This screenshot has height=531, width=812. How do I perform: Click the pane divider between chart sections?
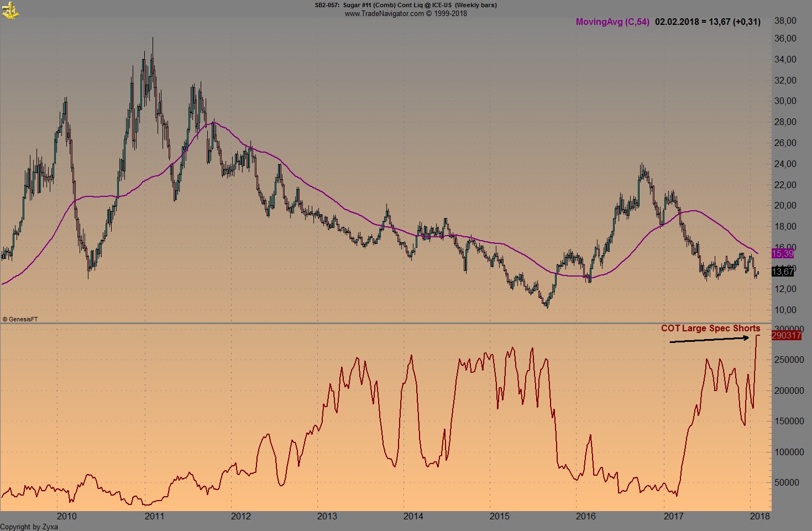click(387, 321)
